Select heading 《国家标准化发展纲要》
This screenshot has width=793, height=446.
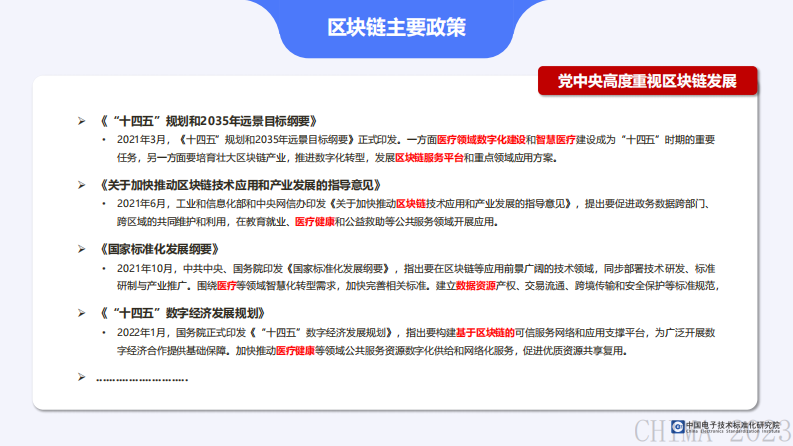point(158,249)
